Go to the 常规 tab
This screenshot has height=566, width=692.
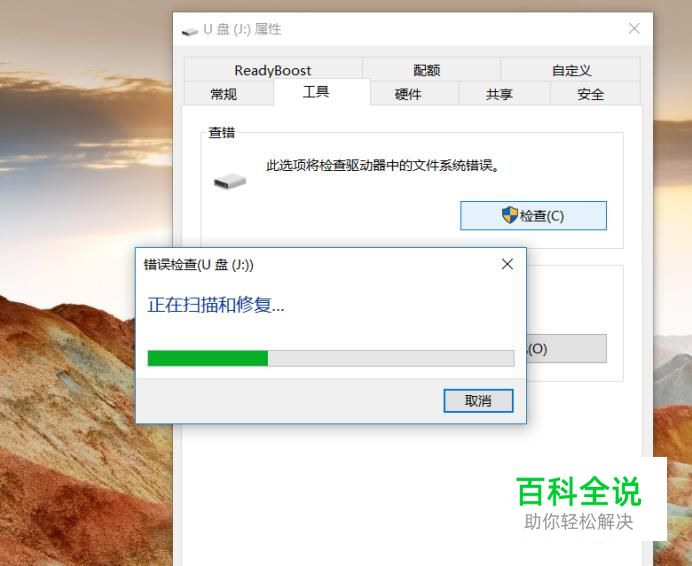click(224, 94)
